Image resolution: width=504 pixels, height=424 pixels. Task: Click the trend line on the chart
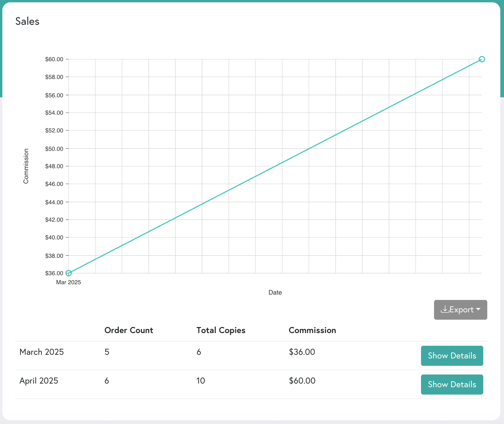275,166
